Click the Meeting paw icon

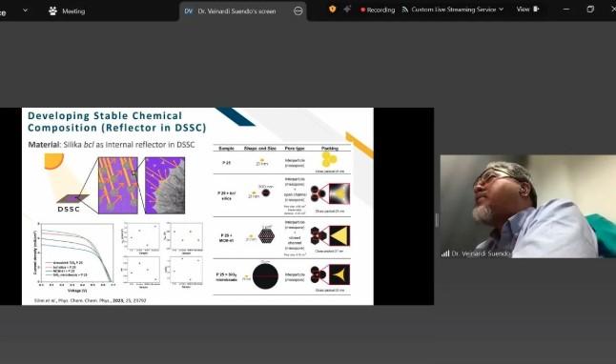(x=52, y=11)
